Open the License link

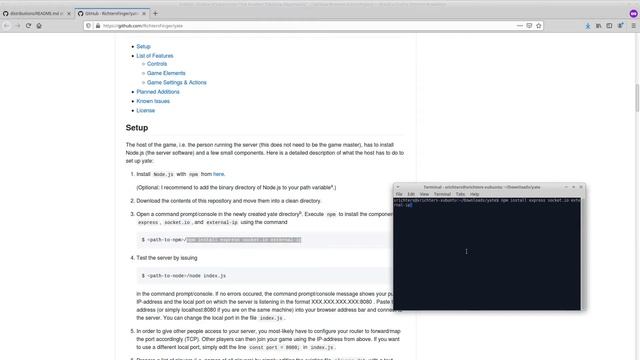coord(145,111)
